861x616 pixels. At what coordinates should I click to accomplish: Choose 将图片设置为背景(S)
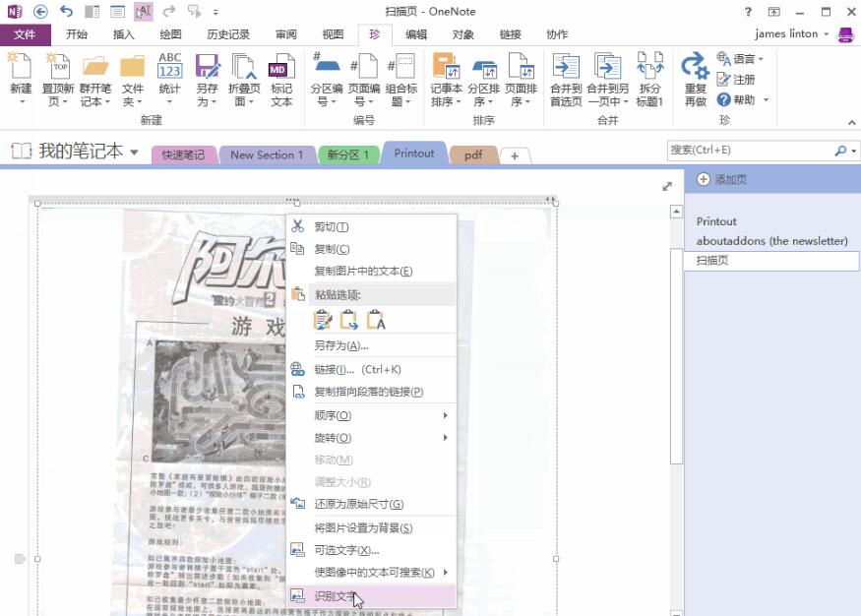click(x=372, y=528)
